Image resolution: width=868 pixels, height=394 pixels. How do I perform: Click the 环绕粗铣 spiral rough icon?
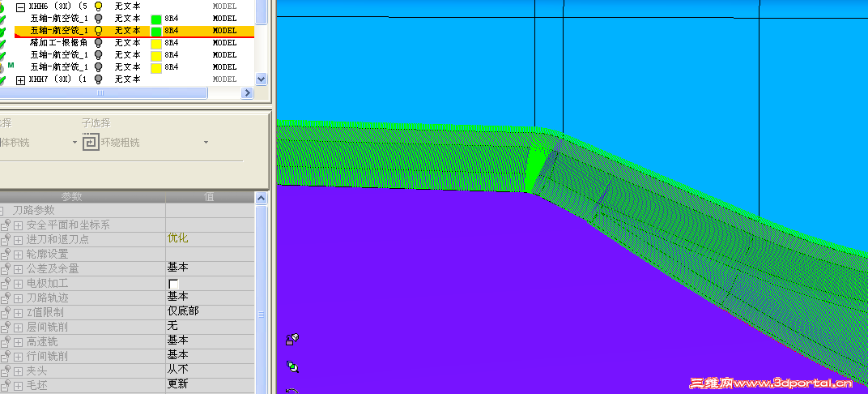[90, 143]
